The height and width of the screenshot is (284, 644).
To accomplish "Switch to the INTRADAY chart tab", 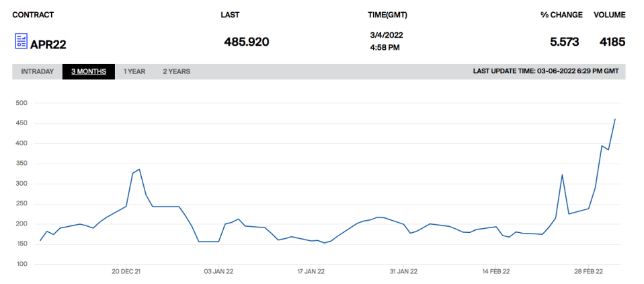I will point(37,71).
